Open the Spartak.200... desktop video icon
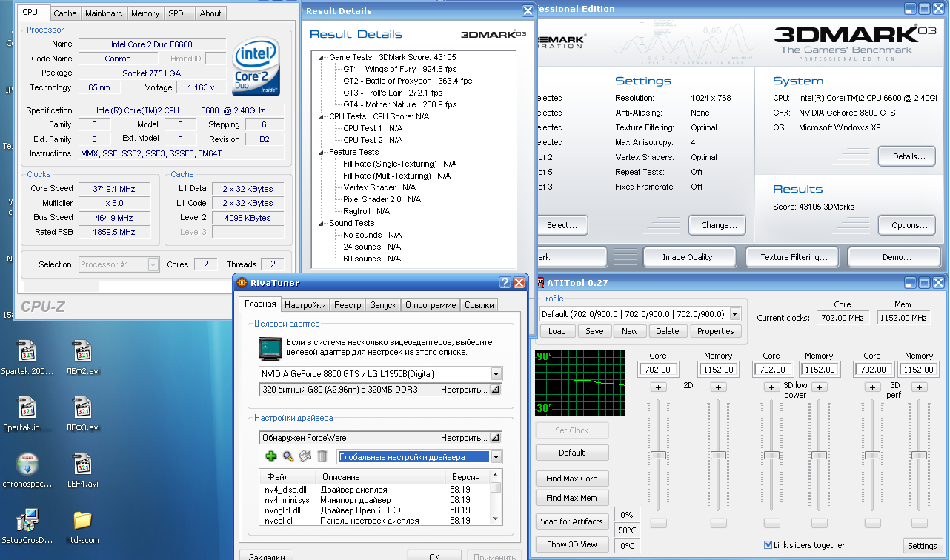This screenshot has height=560, width=950. coord(27,352)
